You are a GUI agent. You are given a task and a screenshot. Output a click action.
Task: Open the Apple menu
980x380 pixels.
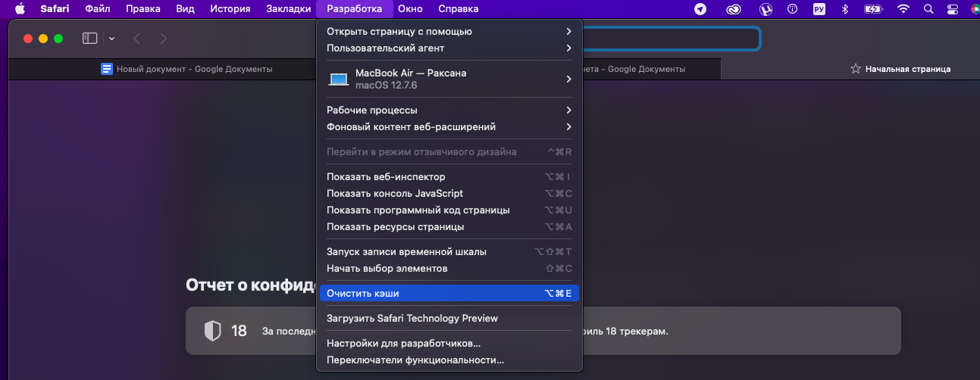(x=20, y=9)
